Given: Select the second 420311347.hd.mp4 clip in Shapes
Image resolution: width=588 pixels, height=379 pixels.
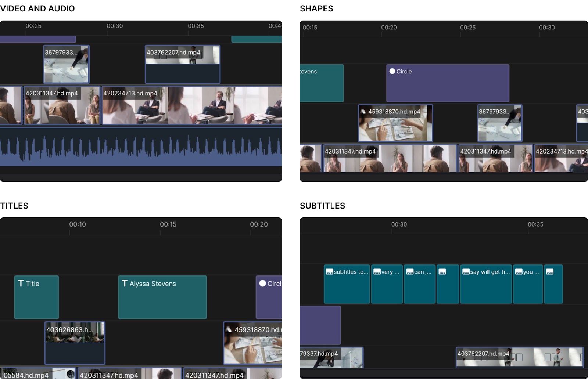Looking at the screenshot, I should [x=495, y=158].
